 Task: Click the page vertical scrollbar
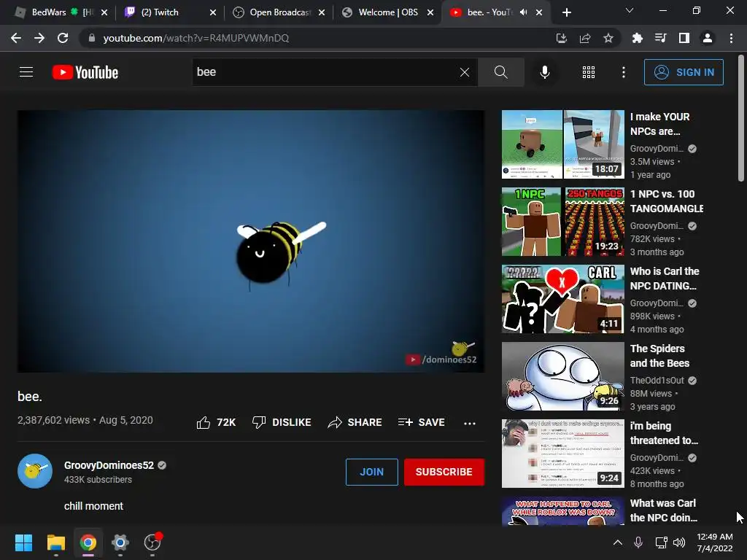pos(741,119)
